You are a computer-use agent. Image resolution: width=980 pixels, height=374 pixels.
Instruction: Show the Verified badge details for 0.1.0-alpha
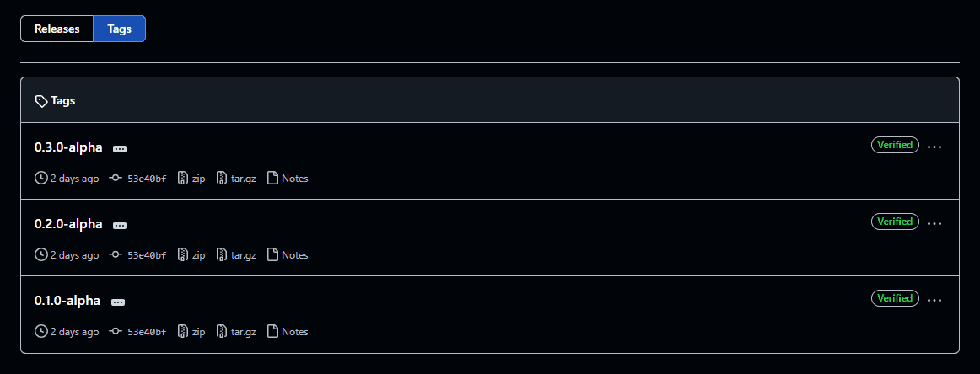click(895, 298)
